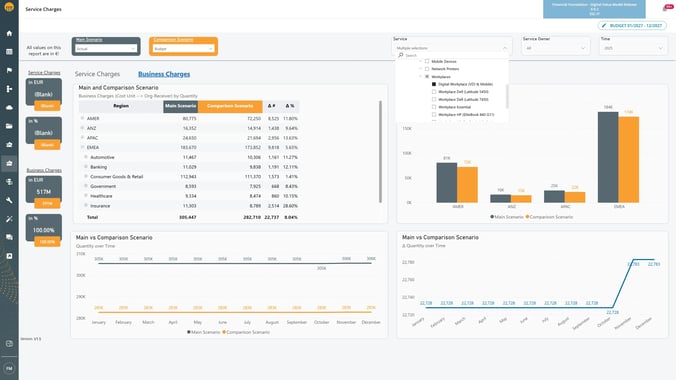Image resolution: width=676 pixels, height=380 pixels.
Task: Open the Home icon in the sidebar
Action: click(9, 33)
